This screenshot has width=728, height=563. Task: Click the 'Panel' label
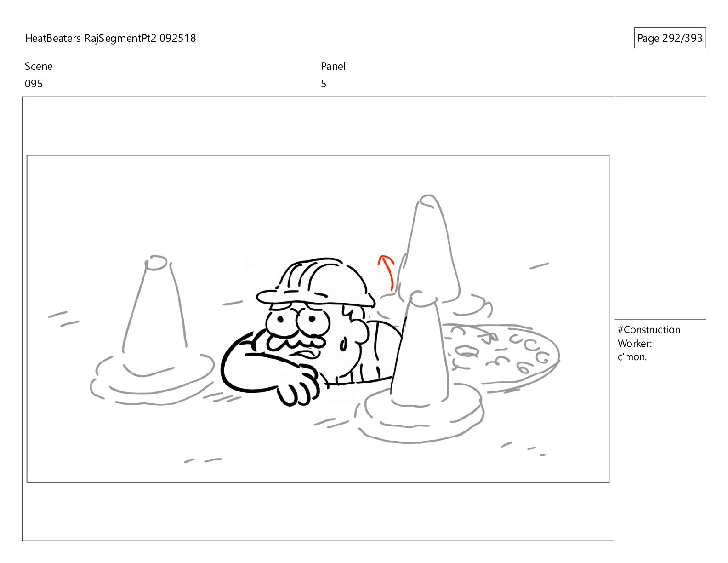[333, 66]
